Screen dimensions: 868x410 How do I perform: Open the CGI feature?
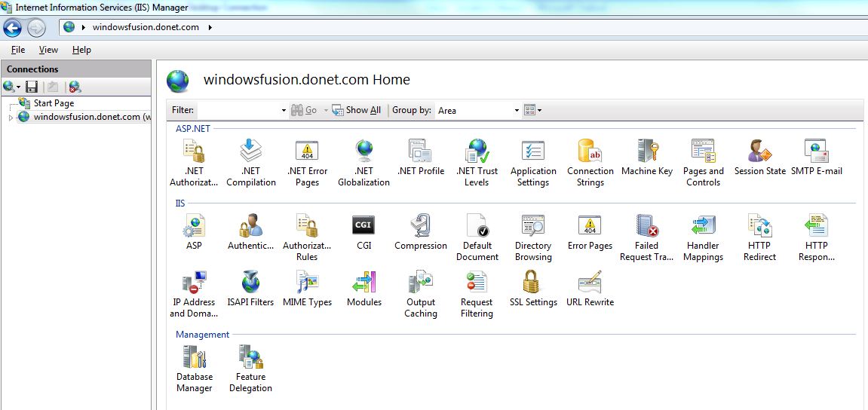pyautogui.click(x=363, y=231)
